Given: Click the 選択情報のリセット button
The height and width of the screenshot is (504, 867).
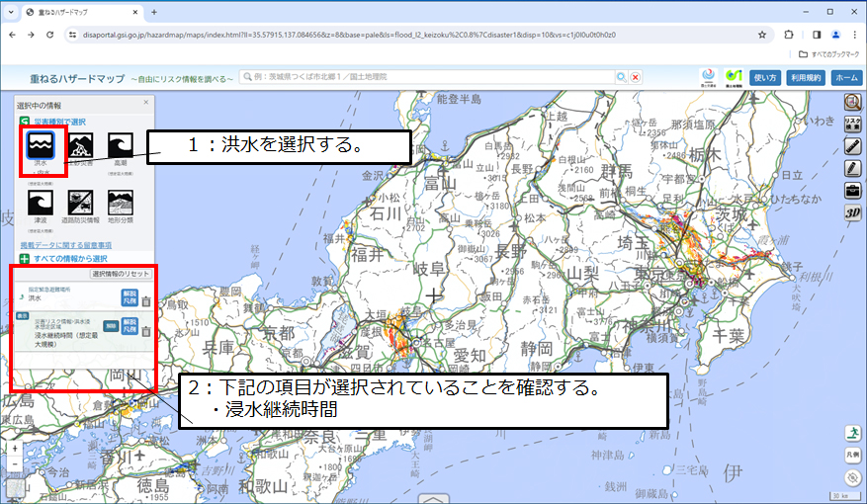Looking at the screenshot, I should pyautogui.click(x=121, y=274).
